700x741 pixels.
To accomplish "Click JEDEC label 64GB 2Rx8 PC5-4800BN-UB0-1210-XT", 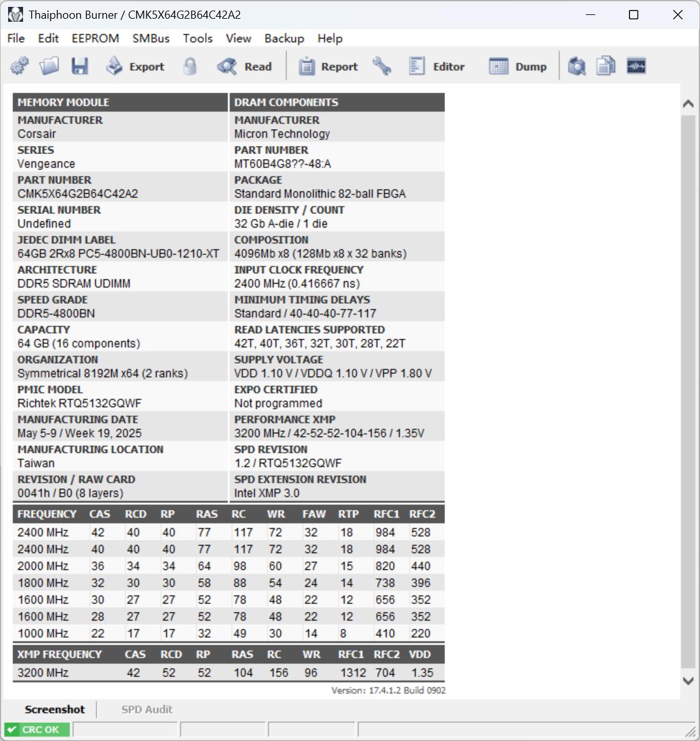I will 118,254.
